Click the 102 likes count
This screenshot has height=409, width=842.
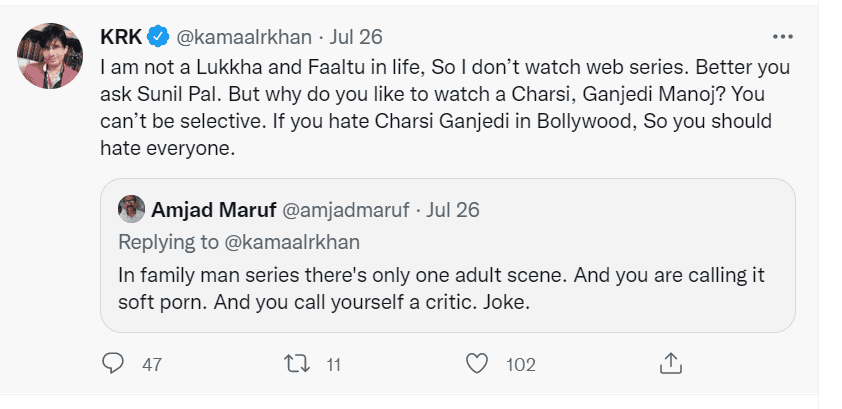(521, 365)
